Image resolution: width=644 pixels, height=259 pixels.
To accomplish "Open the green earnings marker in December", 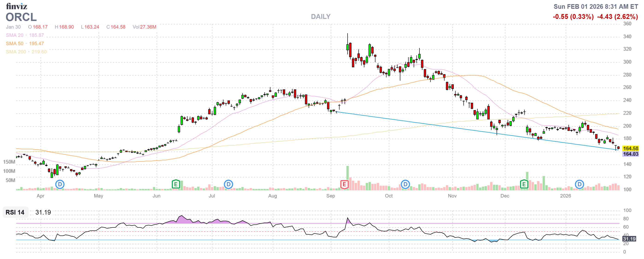I will tap(524, 185).
